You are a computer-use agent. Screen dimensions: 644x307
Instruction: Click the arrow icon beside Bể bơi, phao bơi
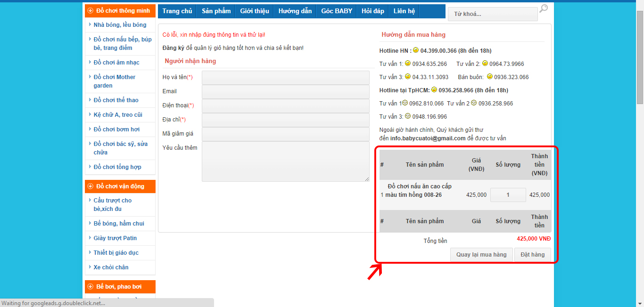point(91,287)
